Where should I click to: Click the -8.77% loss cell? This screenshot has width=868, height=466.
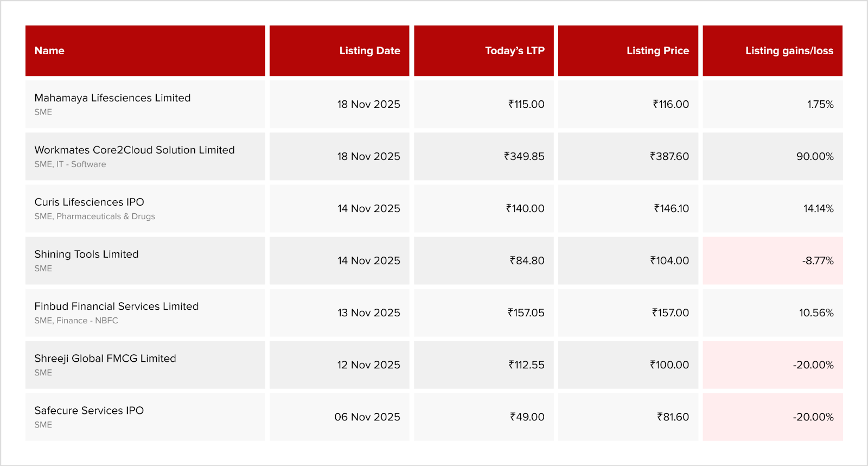[x=818, y=261]
